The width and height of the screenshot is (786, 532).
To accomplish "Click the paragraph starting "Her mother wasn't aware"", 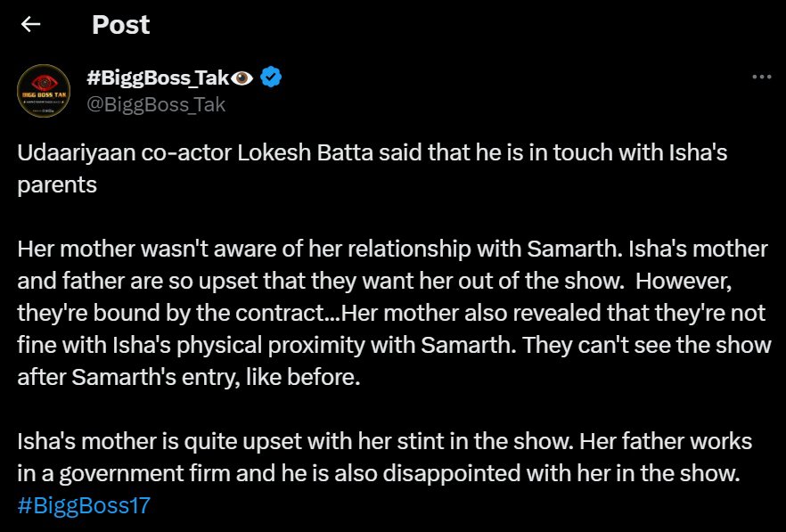I will 394,313.
